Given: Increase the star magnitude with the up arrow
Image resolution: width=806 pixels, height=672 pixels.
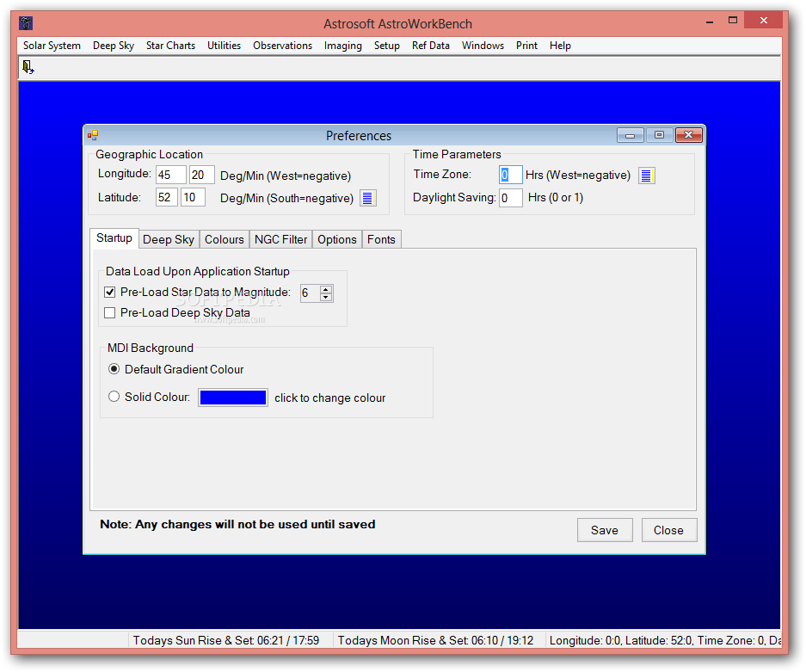Looking at the screenshot, I should point(326,289).
